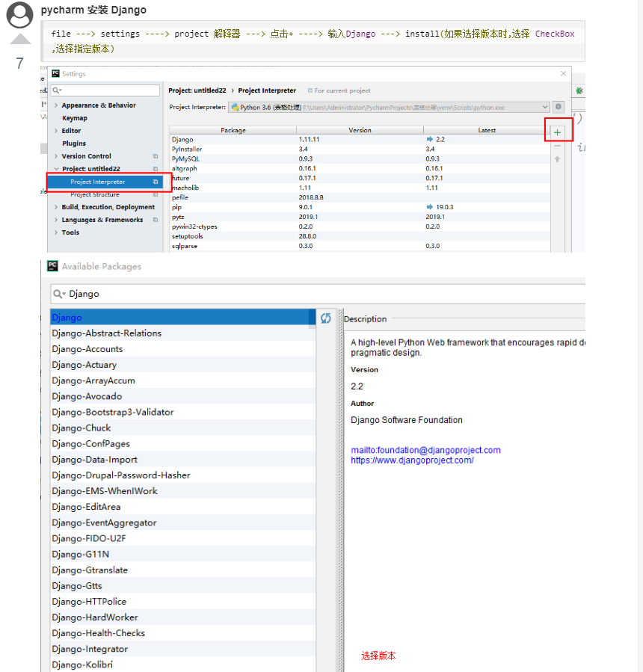Expand the Editor section
This screenshot has width=643, height=672.
[x=56, y=131]
